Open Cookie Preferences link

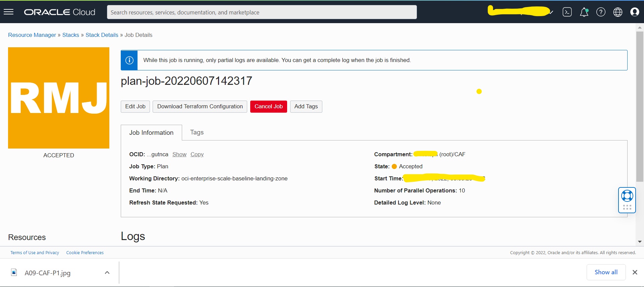point(85,252)
